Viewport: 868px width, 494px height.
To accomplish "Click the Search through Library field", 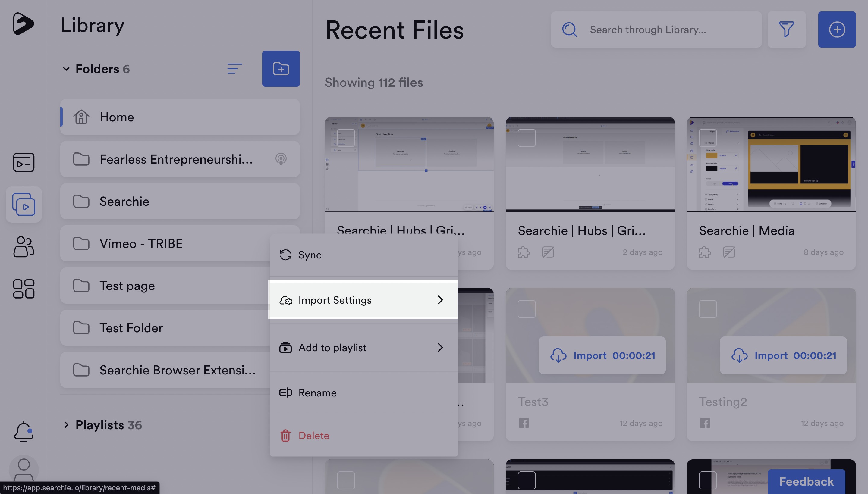I will click(656, 30).
